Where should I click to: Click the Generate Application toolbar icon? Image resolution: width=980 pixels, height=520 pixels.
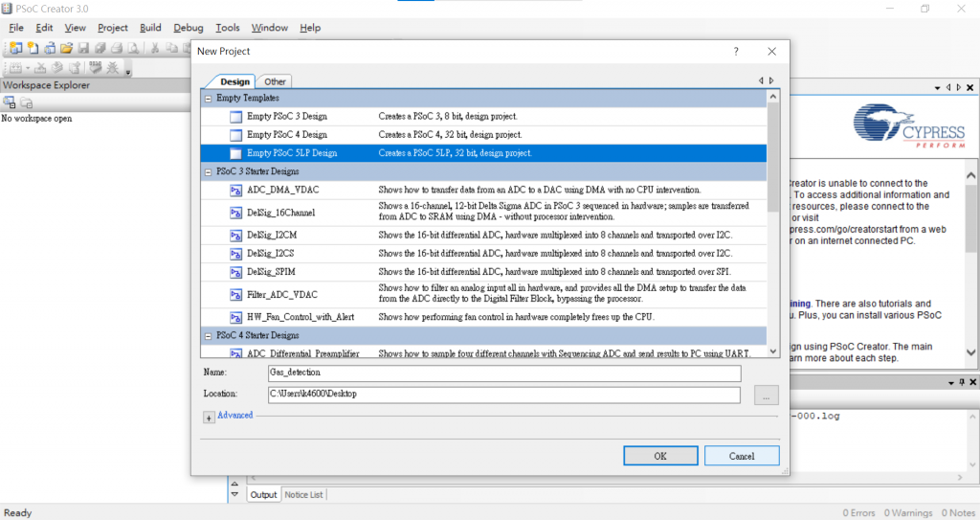click(75, 68)
